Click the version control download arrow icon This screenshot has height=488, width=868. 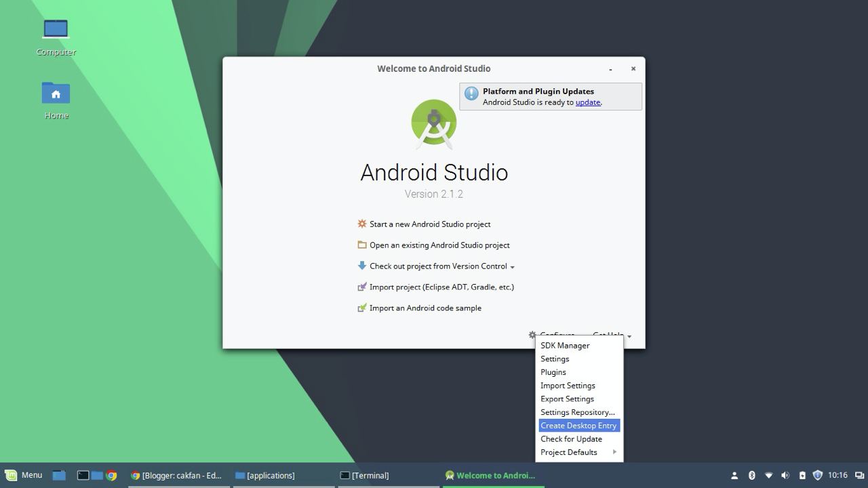pos(362,266)
